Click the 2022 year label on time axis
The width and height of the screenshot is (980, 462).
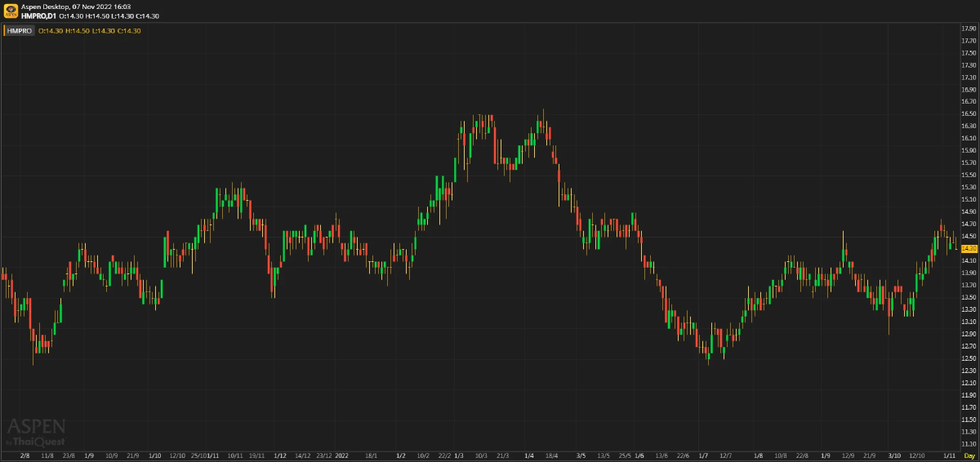[342, 455]
